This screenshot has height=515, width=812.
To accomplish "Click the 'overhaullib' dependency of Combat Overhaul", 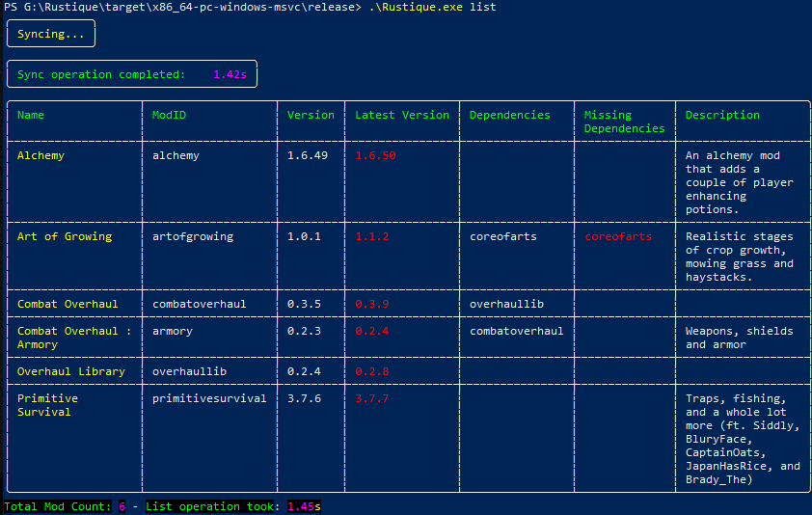I will [506, 304].
